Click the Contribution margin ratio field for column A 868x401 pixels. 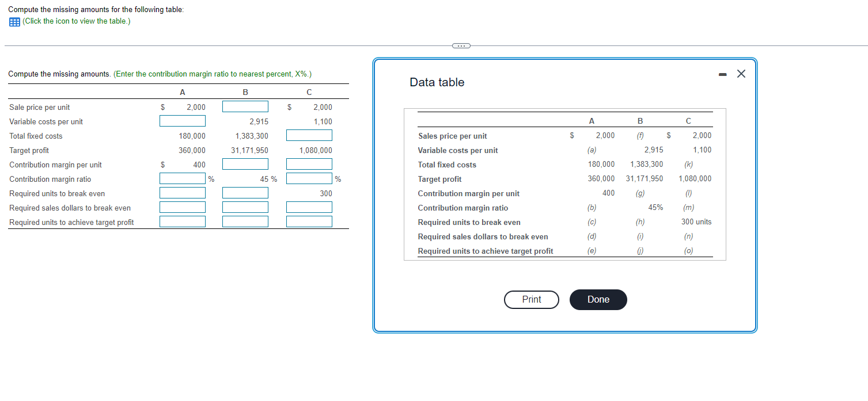(182, 178)
